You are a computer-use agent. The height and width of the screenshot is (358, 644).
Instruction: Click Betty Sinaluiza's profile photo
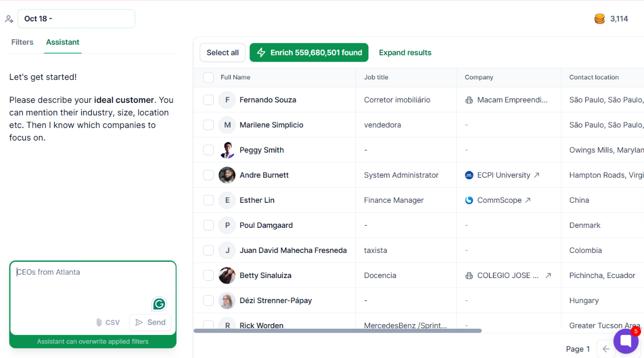[227, 275]
